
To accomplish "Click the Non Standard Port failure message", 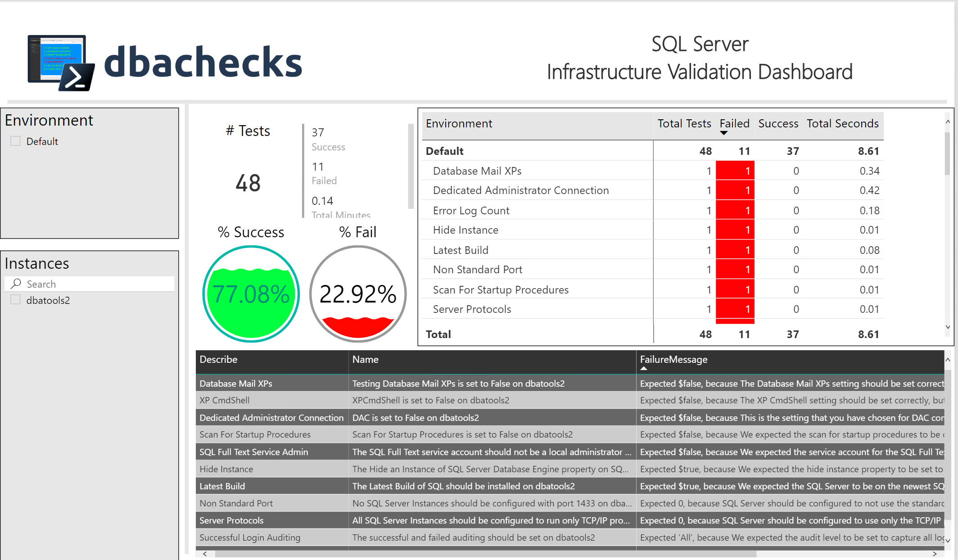I will [791, 503].
